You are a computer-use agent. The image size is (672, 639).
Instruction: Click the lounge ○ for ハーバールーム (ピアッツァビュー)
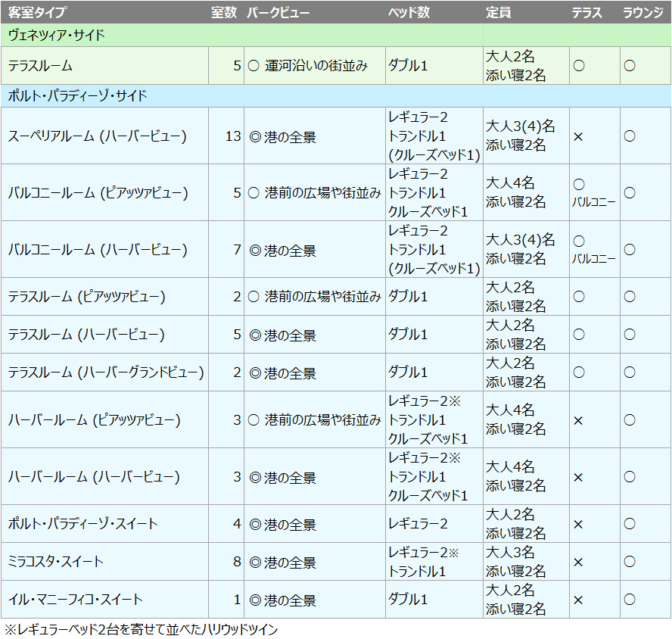coord(629,420)
